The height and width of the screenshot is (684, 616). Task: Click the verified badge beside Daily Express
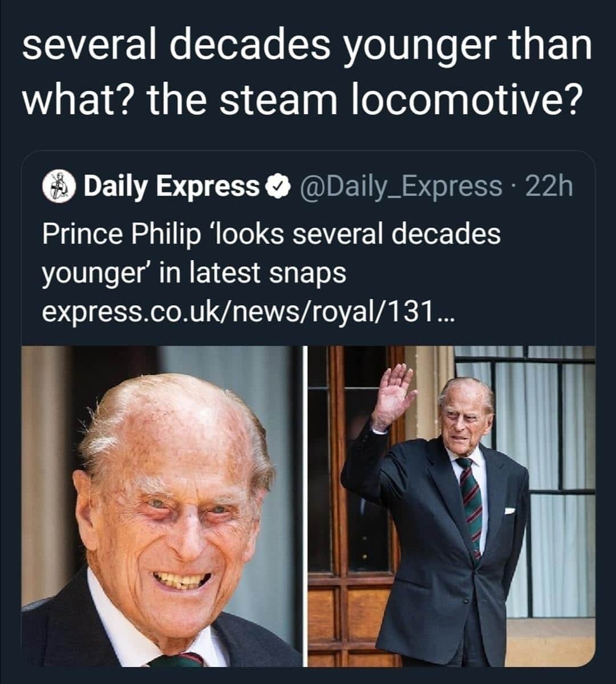coord(277,186)
